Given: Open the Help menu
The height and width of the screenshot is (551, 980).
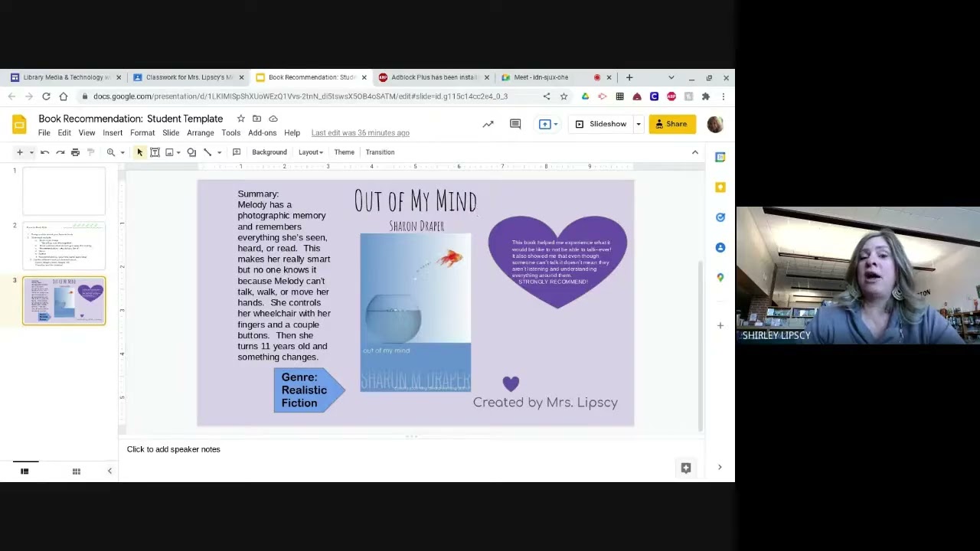Looking at the screenshot, I should tap(292, 133).
